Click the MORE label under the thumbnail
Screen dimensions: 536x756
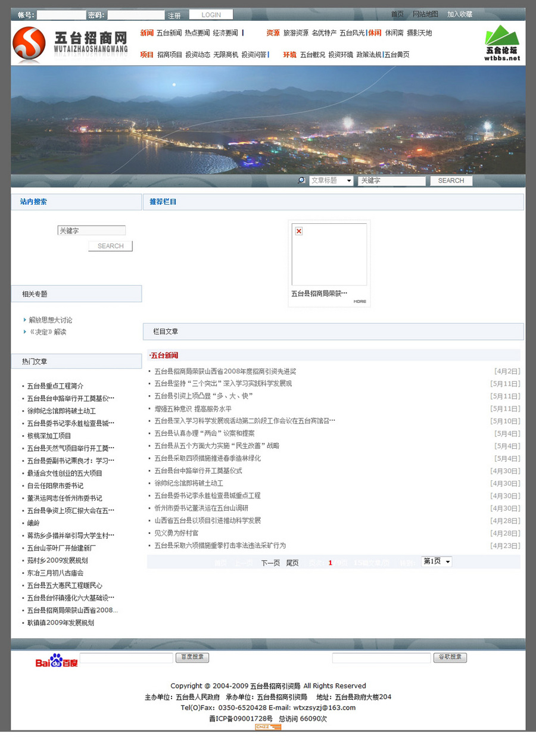click(x=360, y=301)
